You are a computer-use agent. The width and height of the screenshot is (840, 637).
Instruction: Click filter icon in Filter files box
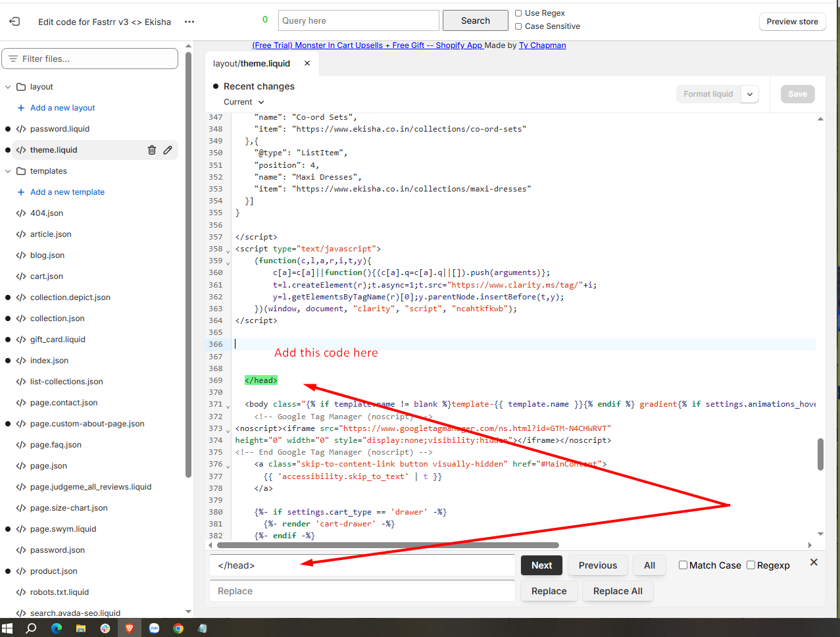(13, 59)
